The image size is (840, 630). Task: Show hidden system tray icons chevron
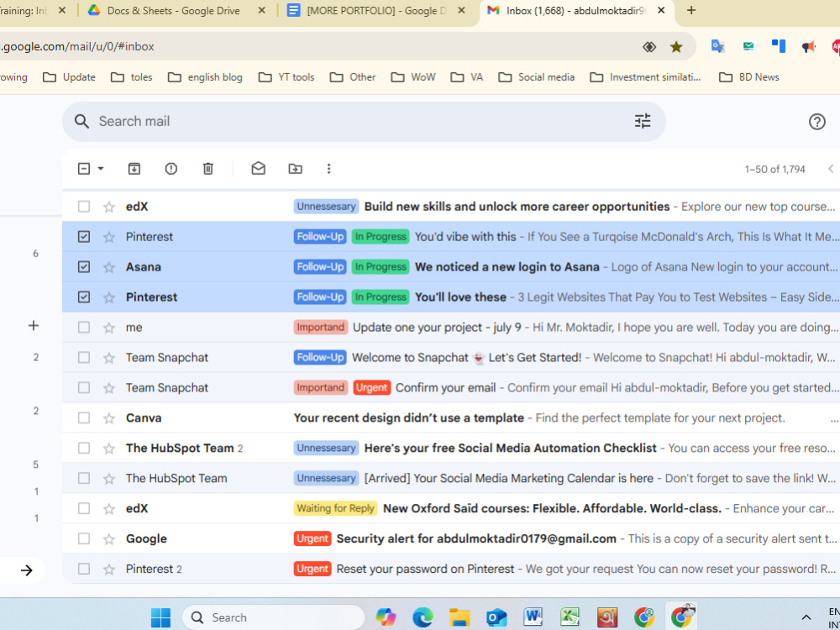806,617
